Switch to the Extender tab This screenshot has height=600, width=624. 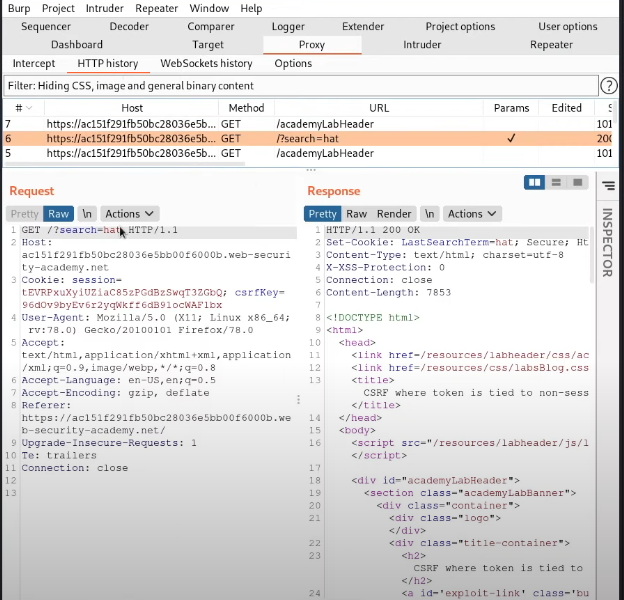(x=363, y=26)
